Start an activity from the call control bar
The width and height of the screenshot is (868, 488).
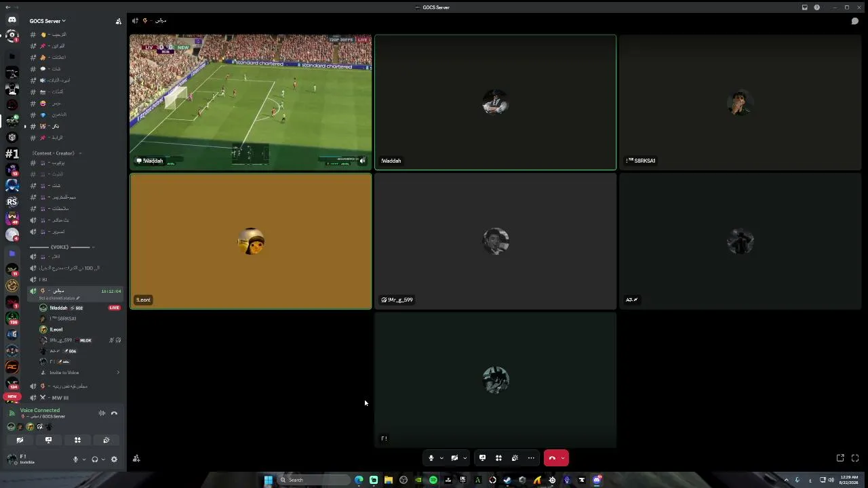tap(498, 458)
